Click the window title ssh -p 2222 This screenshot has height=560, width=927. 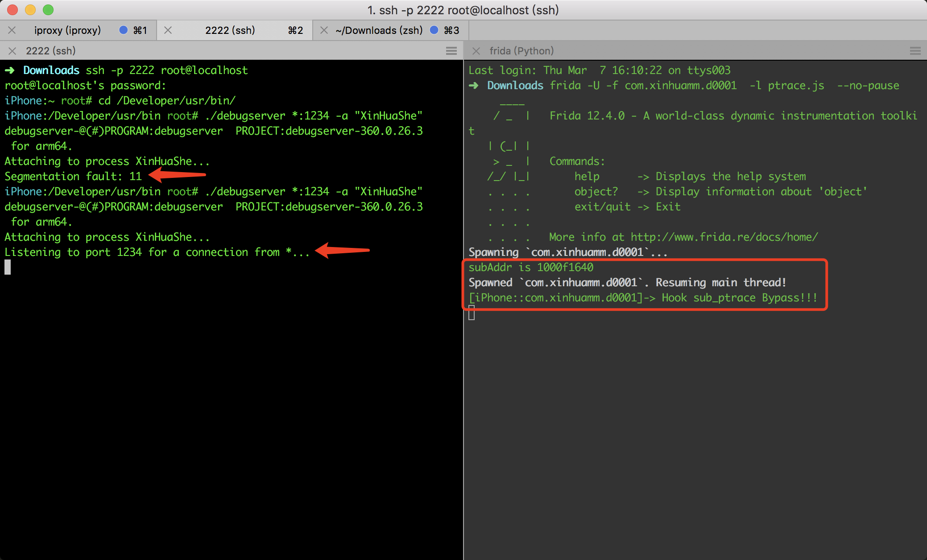(x=463, y=10)
